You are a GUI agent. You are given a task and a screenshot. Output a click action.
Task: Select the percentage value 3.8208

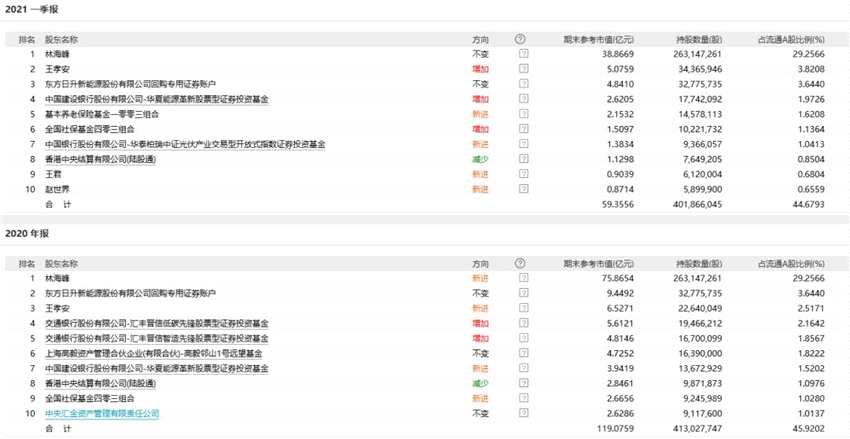[x=809, y=69]
